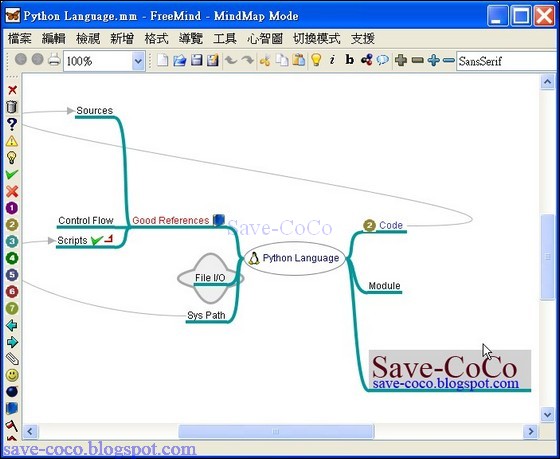Open the 導覽 menu
The image size is (560, 459).
[x=190, y=38]
